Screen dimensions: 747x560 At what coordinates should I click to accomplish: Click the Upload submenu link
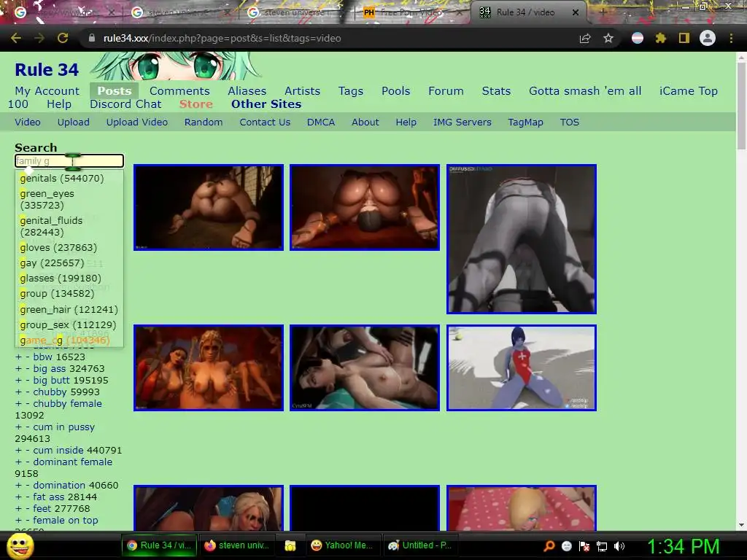[74, 122]
